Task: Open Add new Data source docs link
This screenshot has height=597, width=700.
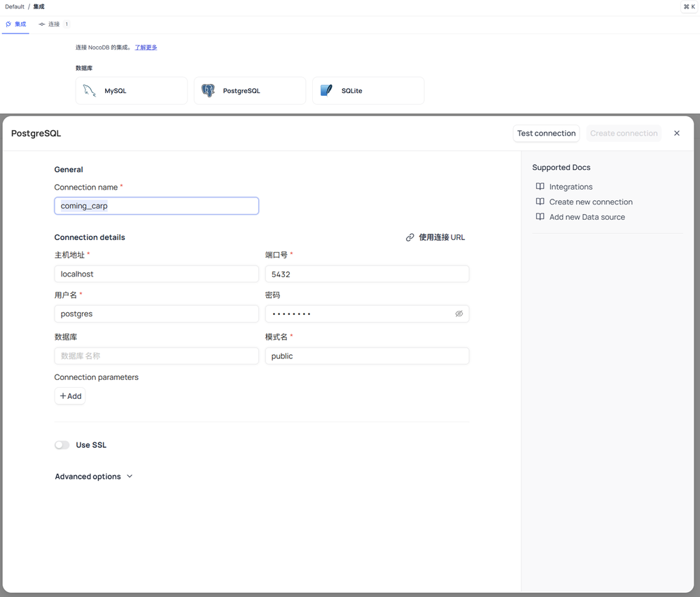Action: point(587,217)
